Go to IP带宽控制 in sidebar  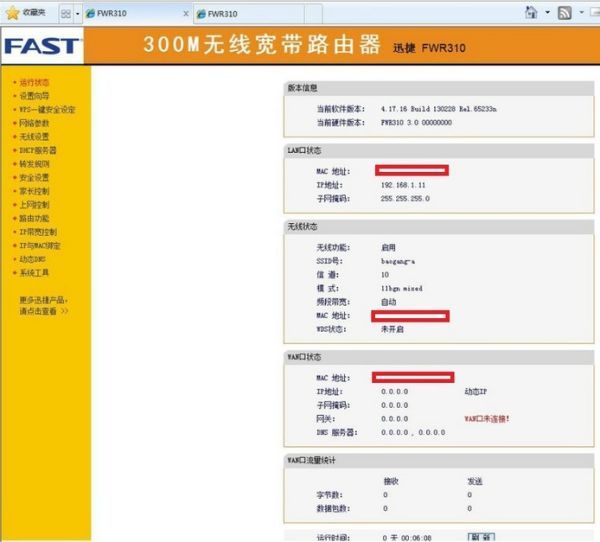coord(38,232)
